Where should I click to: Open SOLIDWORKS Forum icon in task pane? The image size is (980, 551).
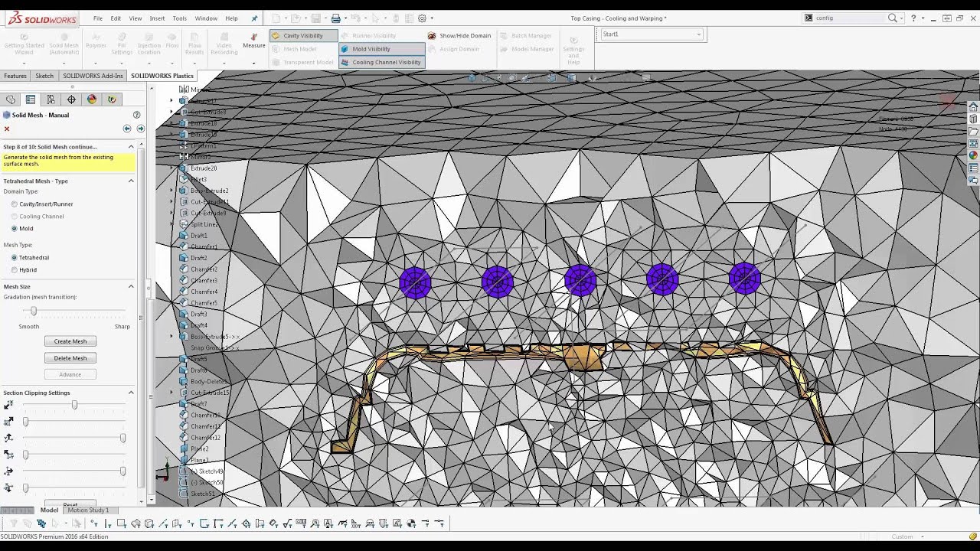click(973, 181)
